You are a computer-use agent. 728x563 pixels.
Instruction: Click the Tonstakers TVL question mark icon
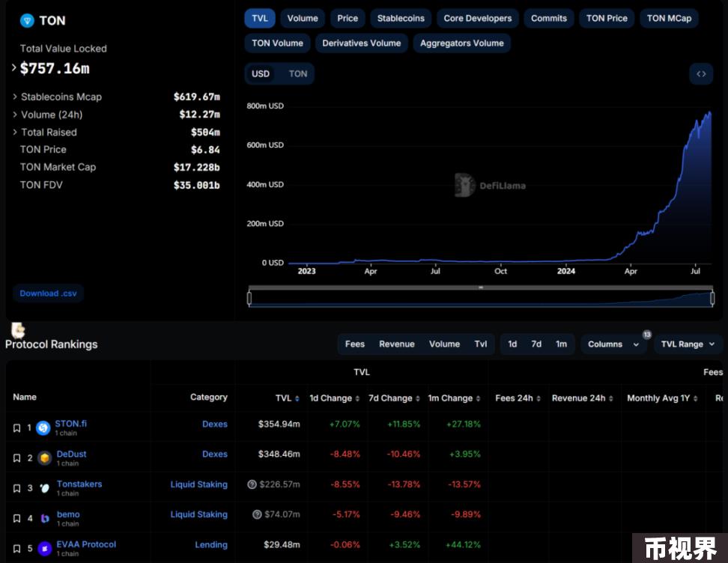tap(252, 484)
